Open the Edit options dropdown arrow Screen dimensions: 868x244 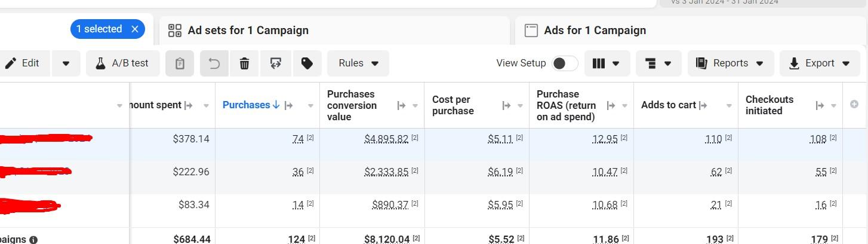point(66,63)
